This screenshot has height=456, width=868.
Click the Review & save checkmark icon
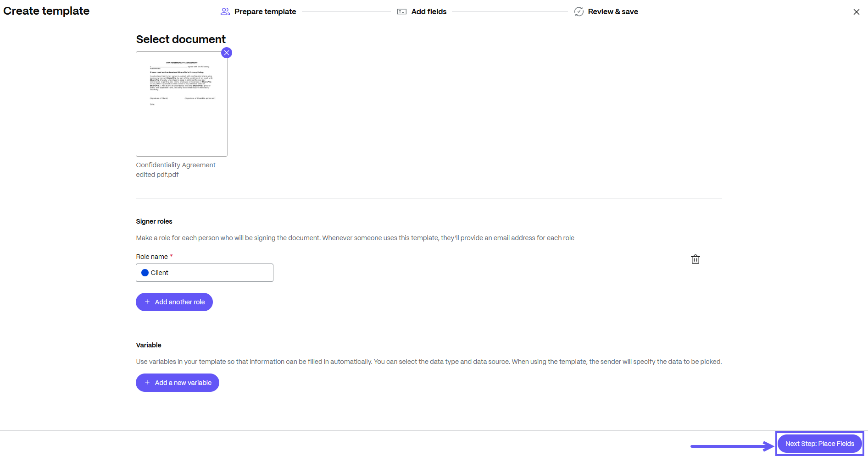click(x=579, y=11)
